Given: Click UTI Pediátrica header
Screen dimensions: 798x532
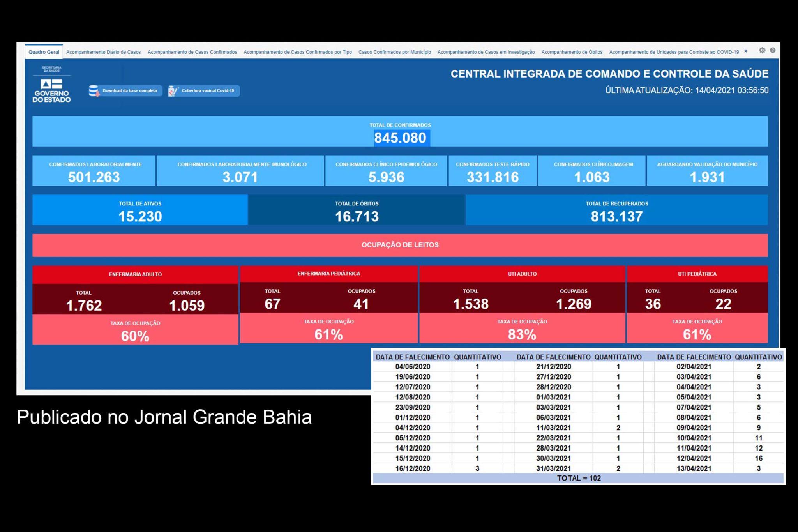Looking at the screenshot, I should point(697,274).
